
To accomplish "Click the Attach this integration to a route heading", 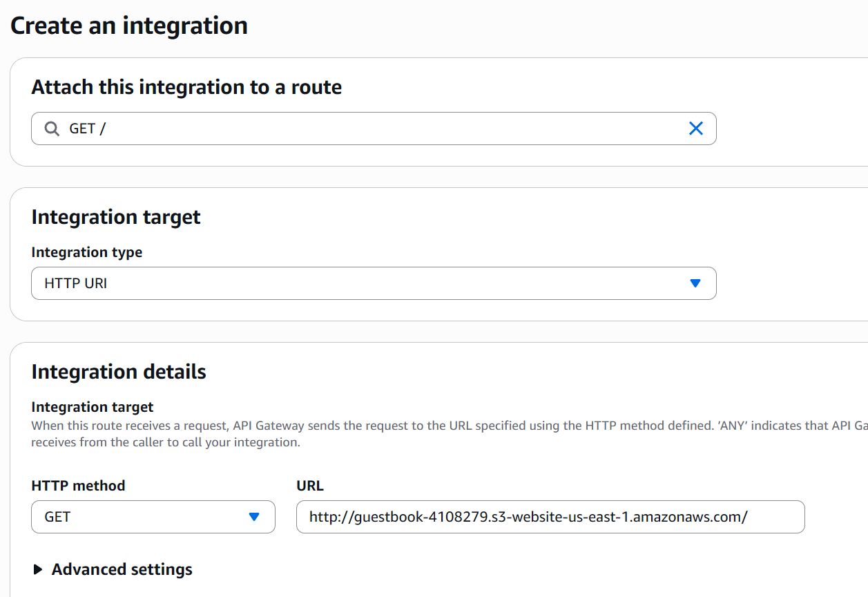I will pyautogui.click(x=186, y=87).
